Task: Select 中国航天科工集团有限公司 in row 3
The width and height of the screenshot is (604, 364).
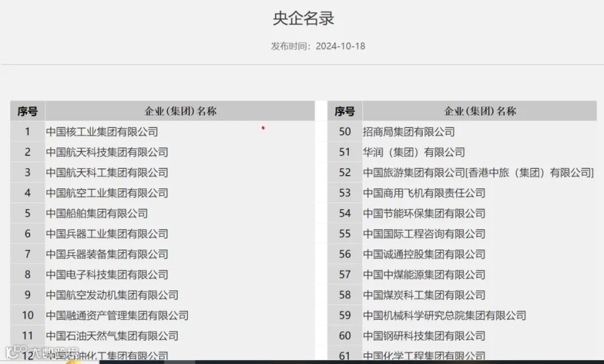Action: point(107,173)
